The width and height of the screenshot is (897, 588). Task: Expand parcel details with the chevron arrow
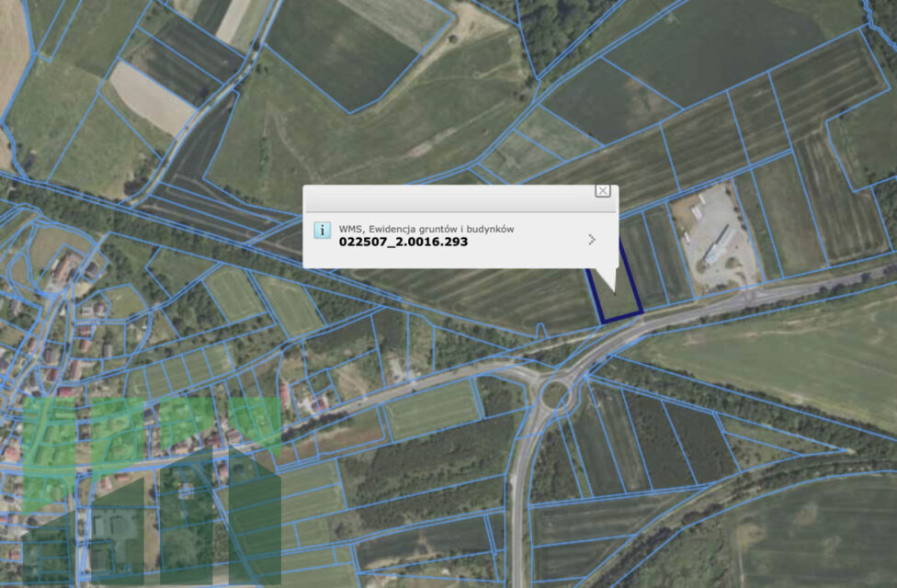tap(591, 240)
